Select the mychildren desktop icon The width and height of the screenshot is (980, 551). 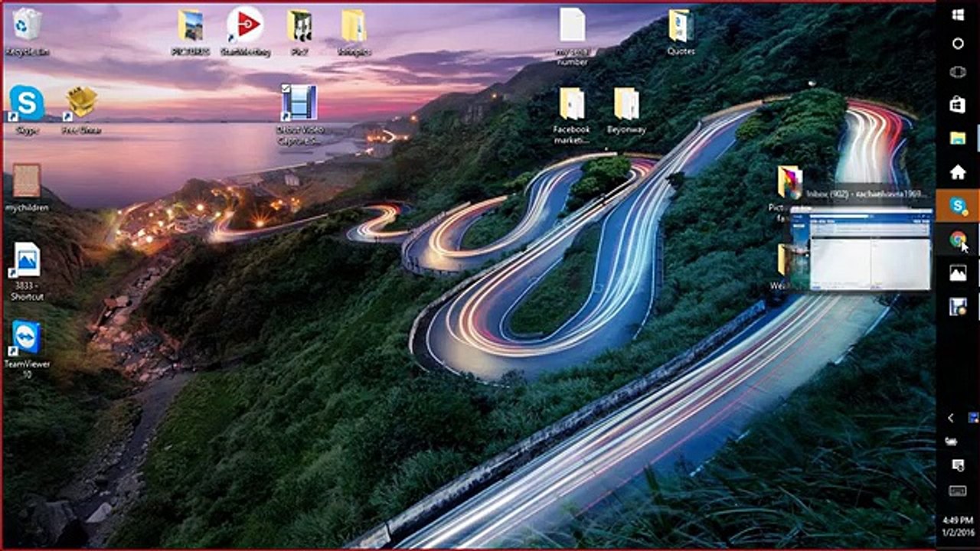point(26,187)
